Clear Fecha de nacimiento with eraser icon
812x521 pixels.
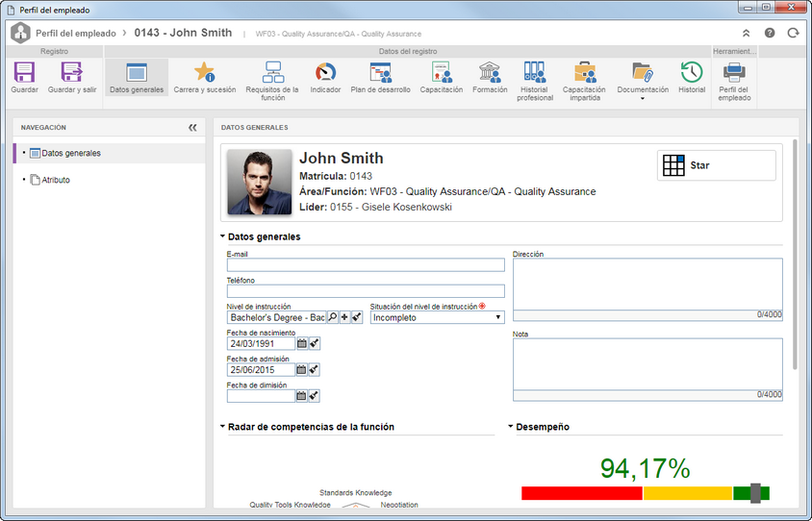pos(315,343)
